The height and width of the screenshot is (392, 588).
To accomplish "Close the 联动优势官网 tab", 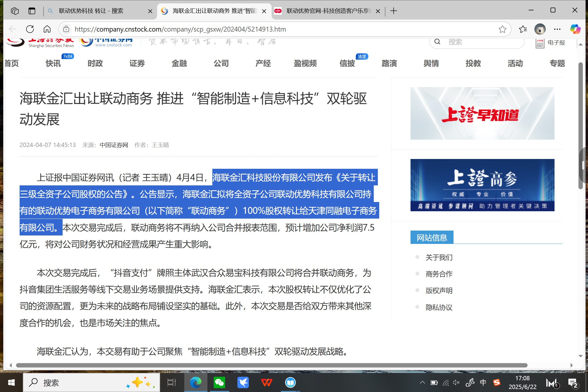I will click(378, 11).
